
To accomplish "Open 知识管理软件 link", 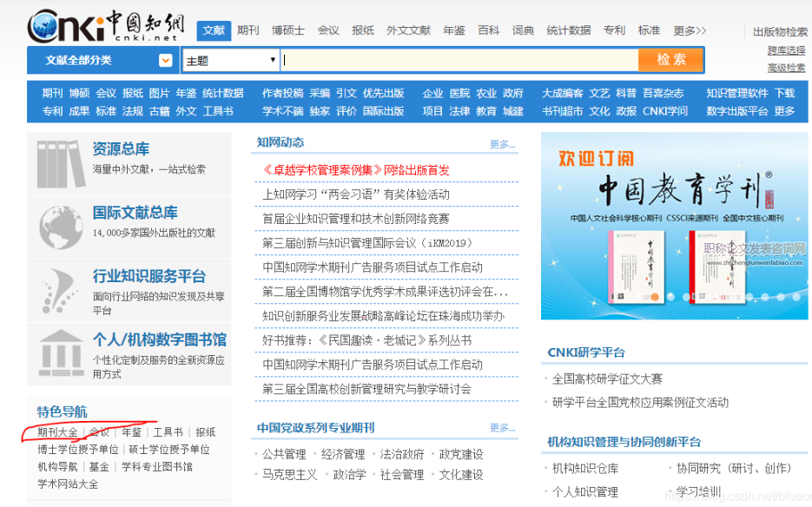I will pyautogui.click(x=737, y=93).
